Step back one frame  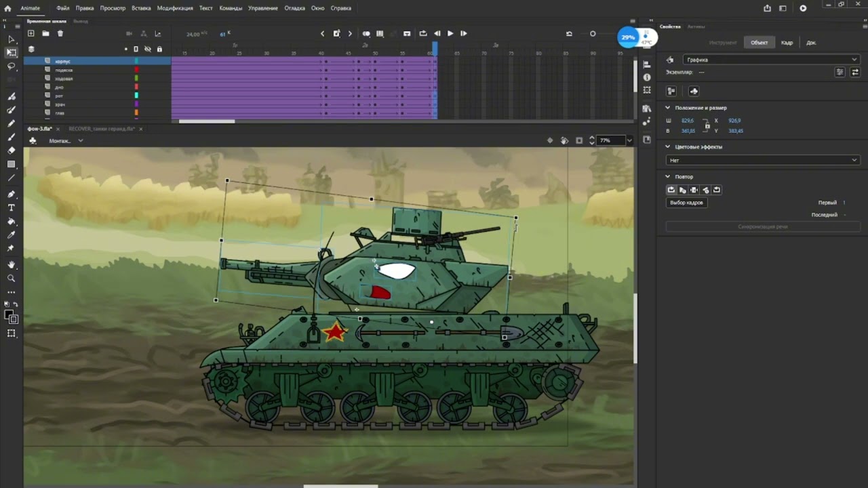(437, 33)
